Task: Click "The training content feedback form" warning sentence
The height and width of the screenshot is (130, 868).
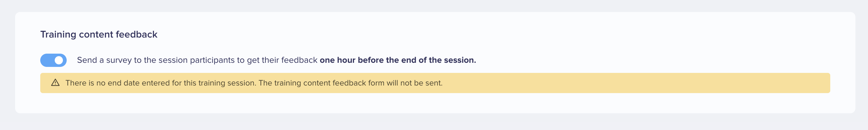Action: tap(321, 83)
